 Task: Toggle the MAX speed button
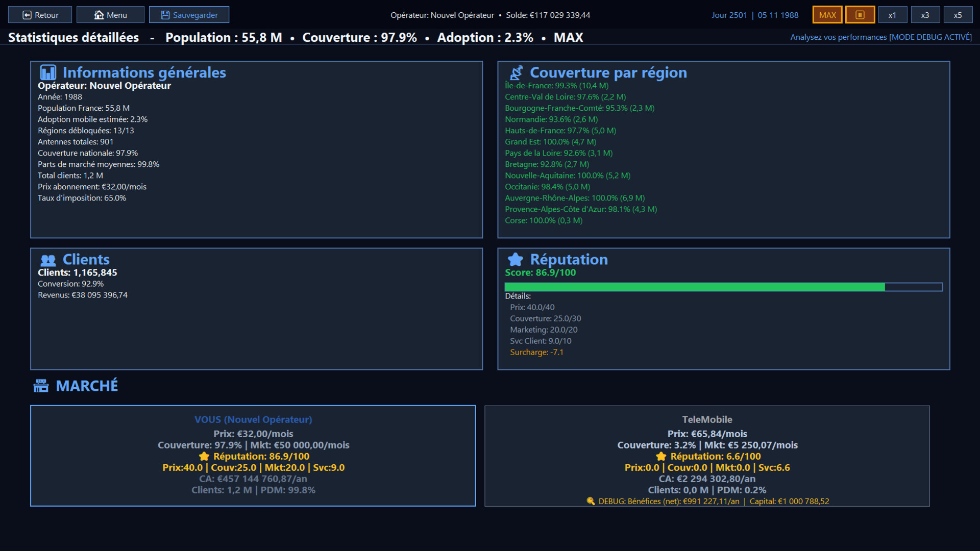tap(827, 15)
